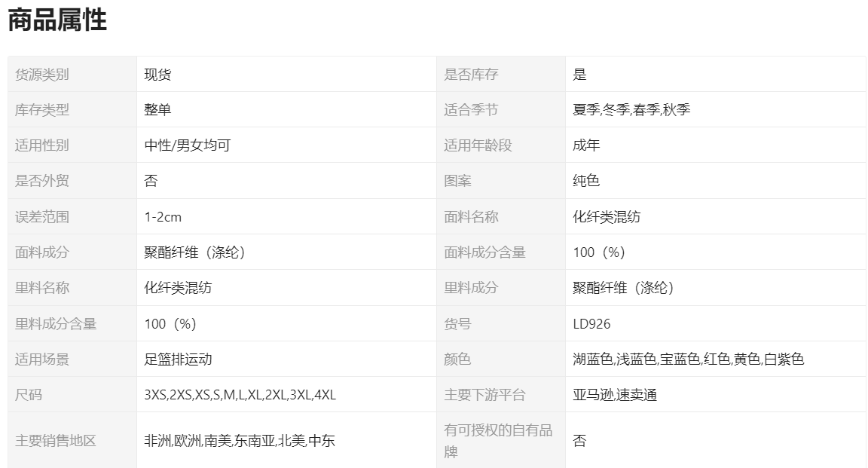Select the item number LD926
This screenshot has width=868, height=468.
[591, 324]
